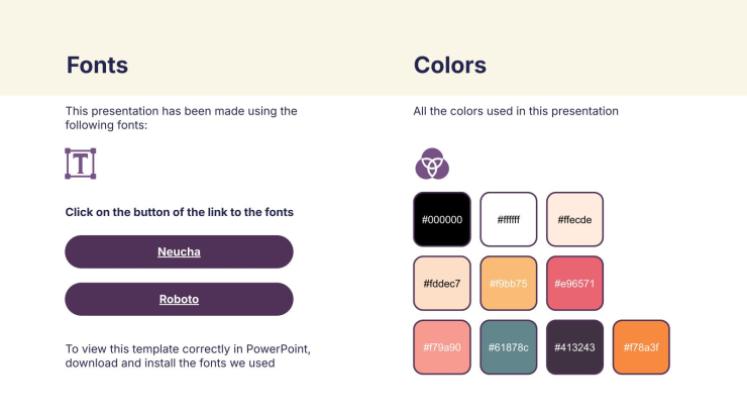Click the PowerPoint font install note
Viewport: 747px width, 420px height.
[x=188, y=356]
